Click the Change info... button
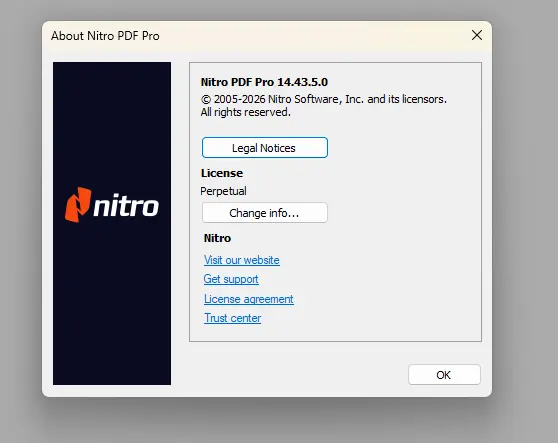 264,213
